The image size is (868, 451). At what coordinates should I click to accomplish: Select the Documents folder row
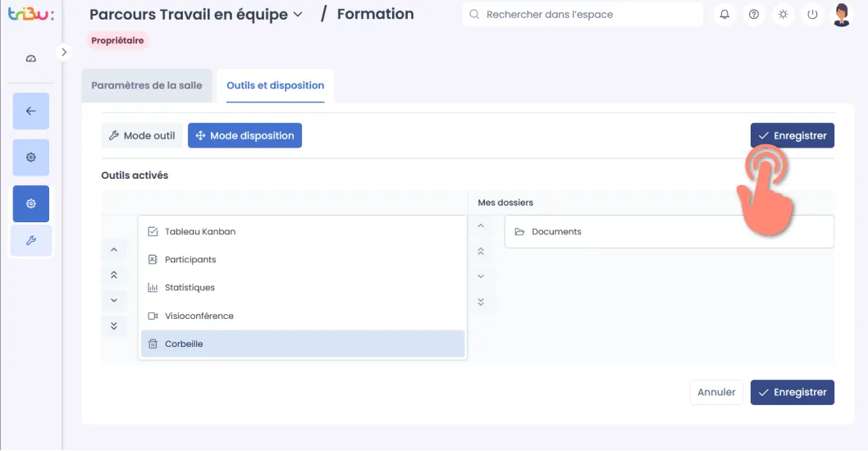coord(669,232)
